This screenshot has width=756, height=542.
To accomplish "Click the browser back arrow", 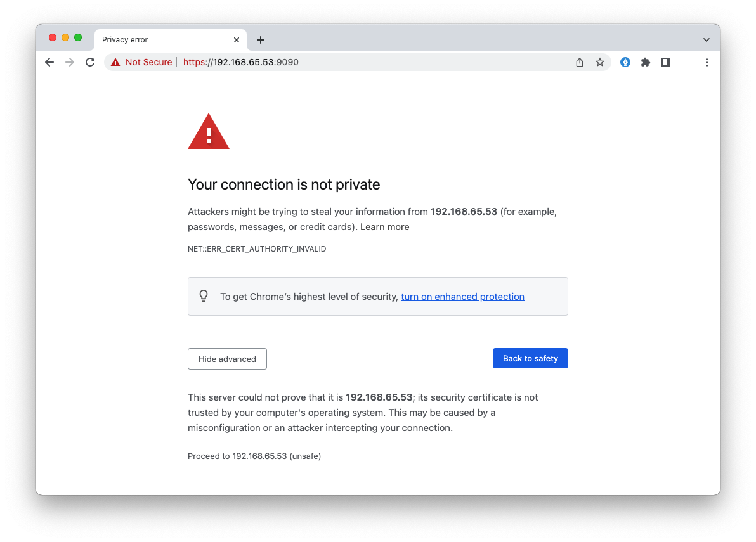I will click(49, 62).
